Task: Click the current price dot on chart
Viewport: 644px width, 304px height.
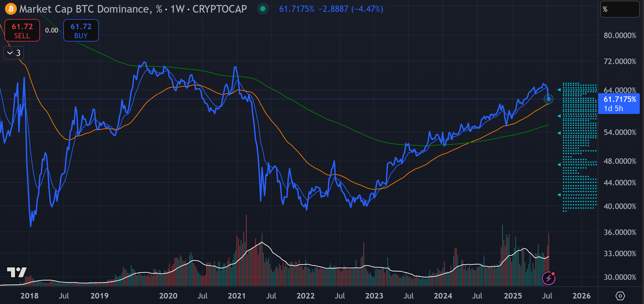Action: click(548, 99)
